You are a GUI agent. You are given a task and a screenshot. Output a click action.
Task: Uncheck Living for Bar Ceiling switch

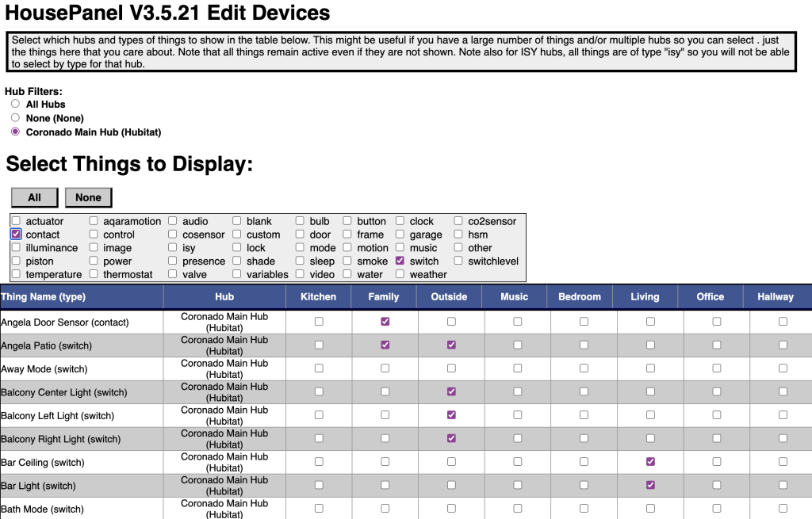pyautogui.click(x=650, y=462)
